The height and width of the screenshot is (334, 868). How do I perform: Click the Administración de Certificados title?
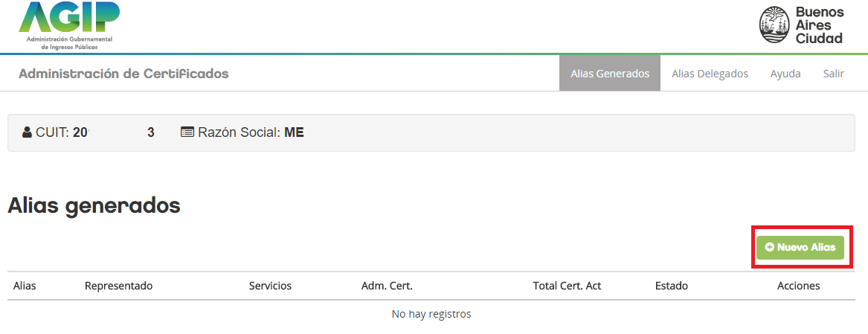(x=123, y=74)
